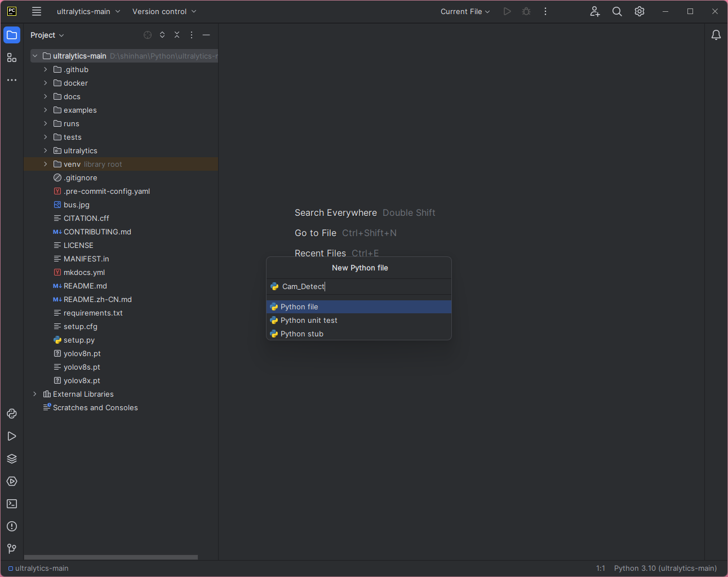The image size is (728, 577).
Task: Expand the examples folder
Action: pyautogui.click(x=46, y=110)
